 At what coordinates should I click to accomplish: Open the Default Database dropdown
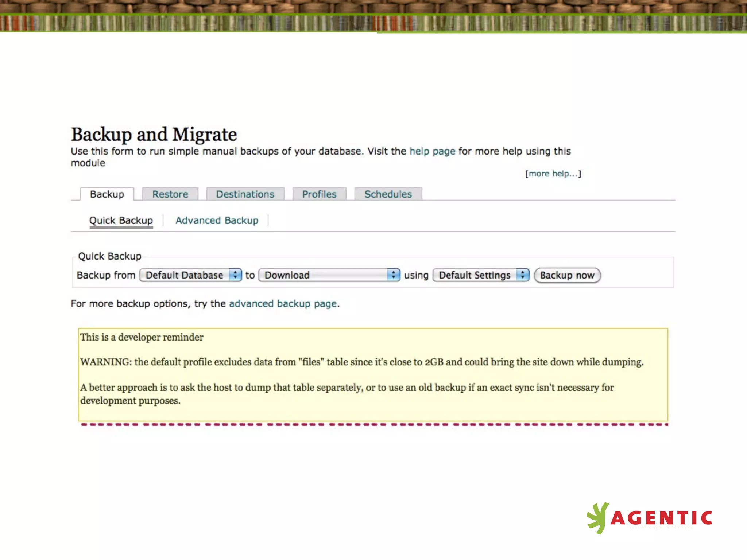(x=185, y=275)
